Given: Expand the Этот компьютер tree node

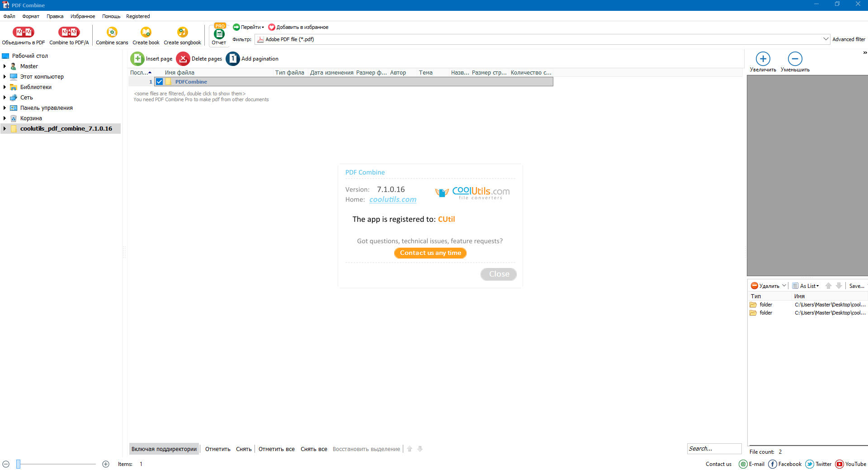Looking at the screenshot, I should 5,77.
